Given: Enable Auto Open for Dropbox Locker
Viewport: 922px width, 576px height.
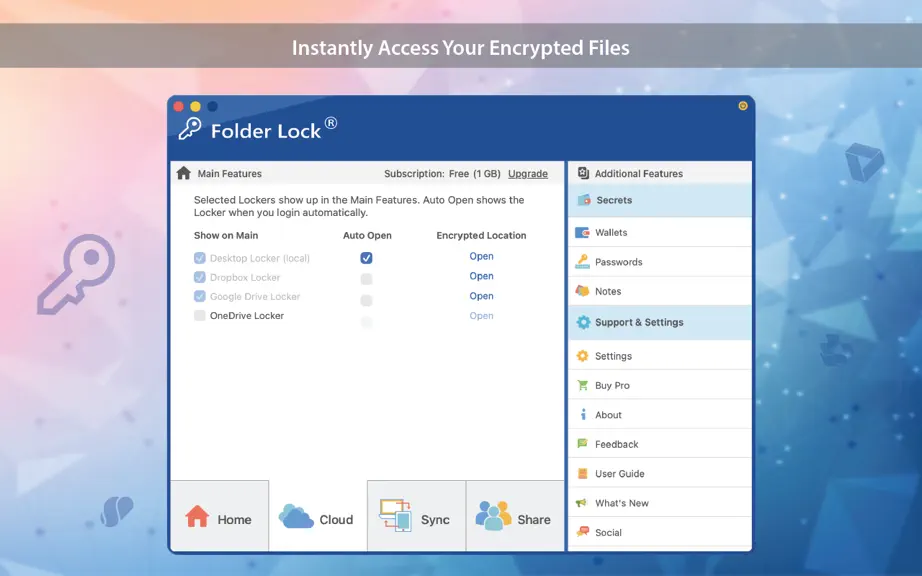Looking at the screenshot, I should point(366,279).
